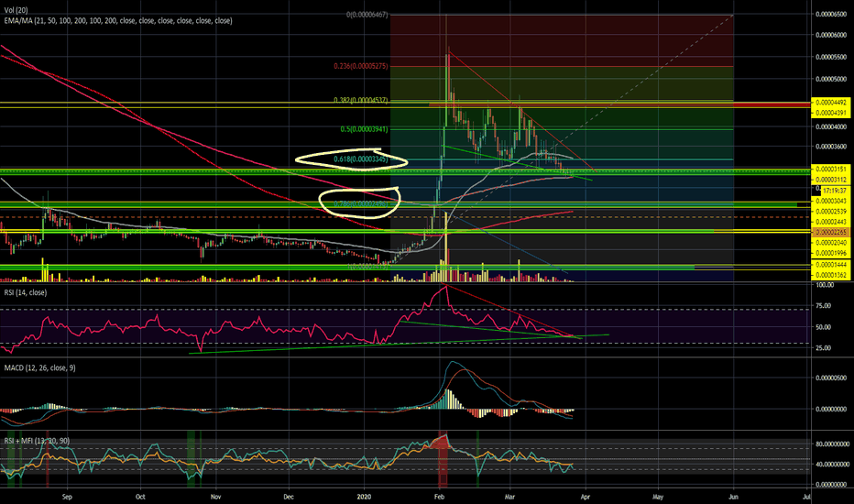Click the 0.00003600 price axis tick
854x504 pixels.
click(831, 147)
